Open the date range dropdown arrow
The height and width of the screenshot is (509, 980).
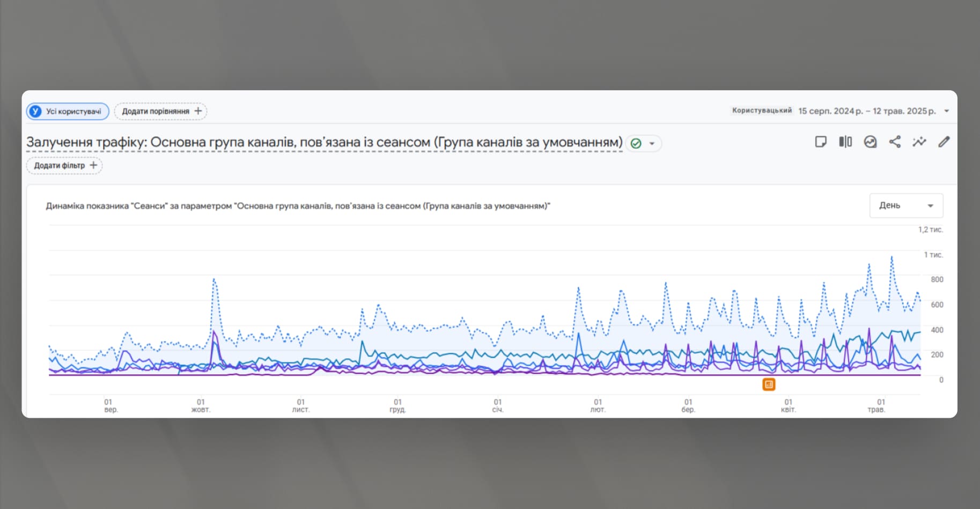click(x=947, y=111)
